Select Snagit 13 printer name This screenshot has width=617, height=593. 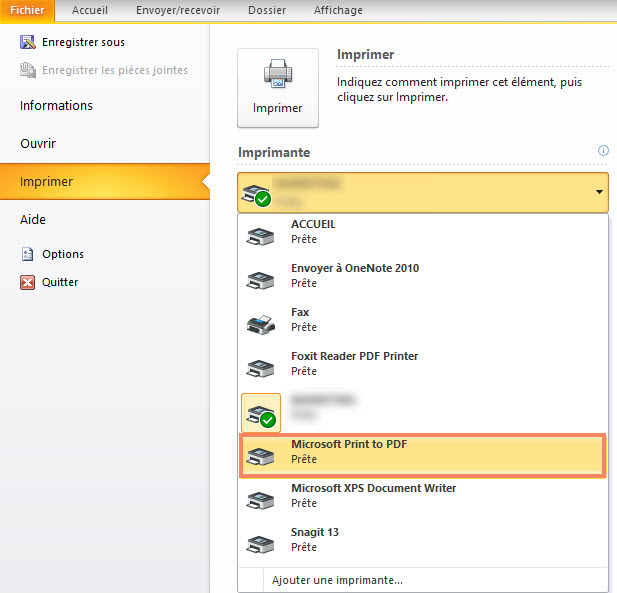coord(315,532)
